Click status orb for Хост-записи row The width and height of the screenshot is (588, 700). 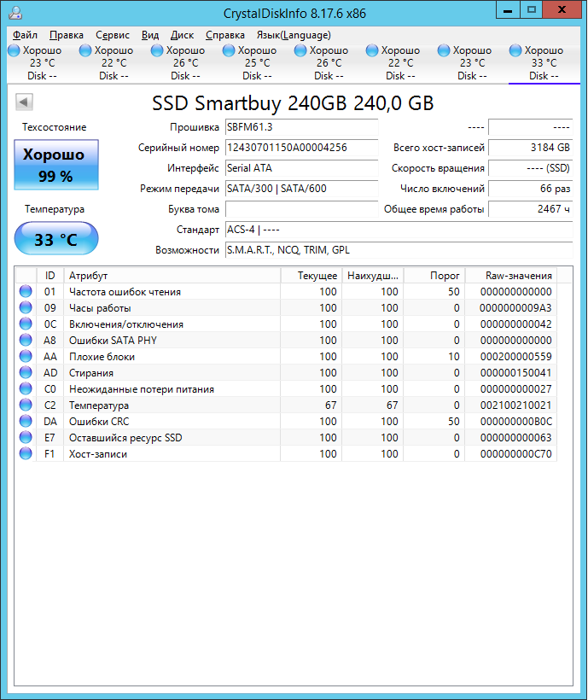click(26, 454)
